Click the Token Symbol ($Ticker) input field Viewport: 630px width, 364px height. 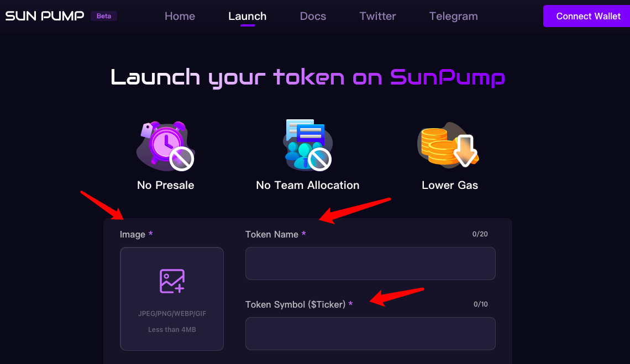(x=370, y=334)
